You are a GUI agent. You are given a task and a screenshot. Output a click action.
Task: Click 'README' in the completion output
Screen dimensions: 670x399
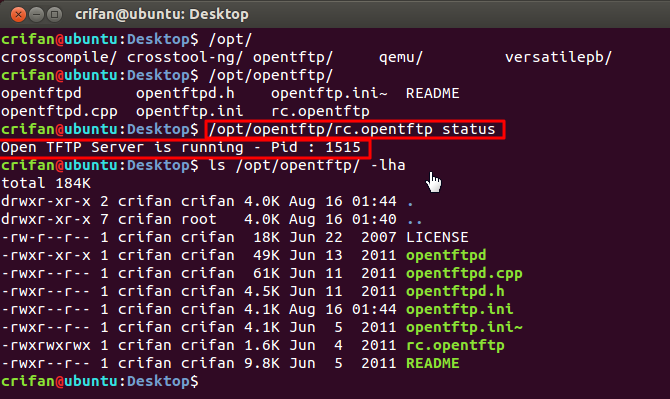pyautogui.click(x=432, y=93)
